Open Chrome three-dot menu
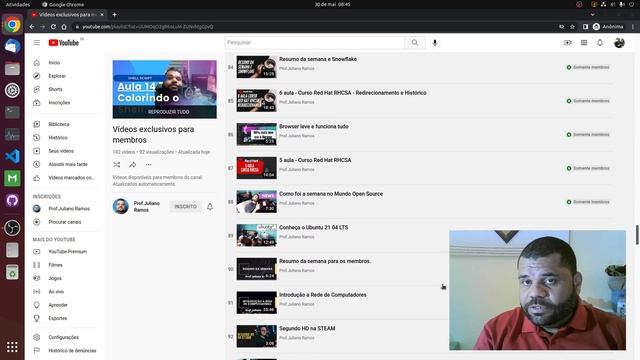 click(633, 27)
